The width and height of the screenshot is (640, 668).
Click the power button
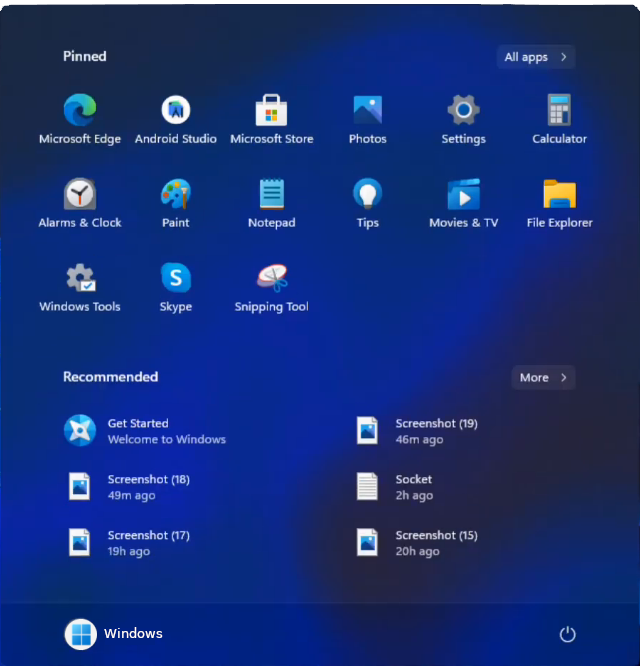[x=567, y=634]
